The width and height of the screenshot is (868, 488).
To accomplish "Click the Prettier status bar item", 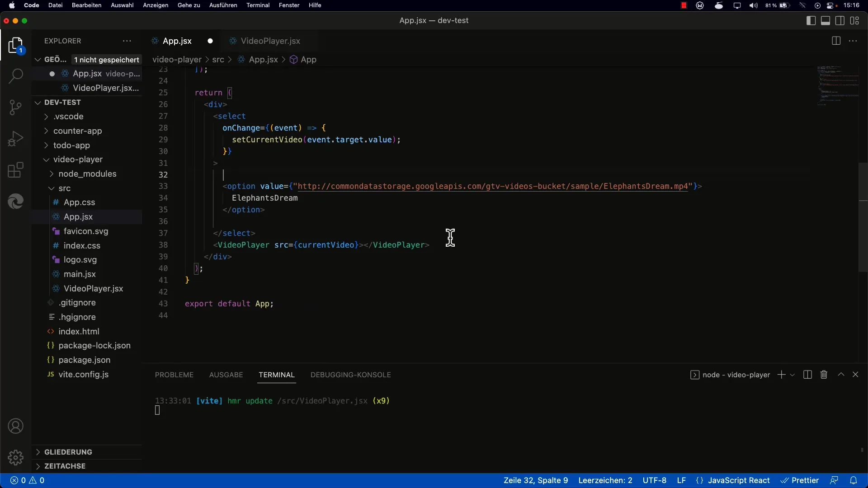I will tap(800, 480).
